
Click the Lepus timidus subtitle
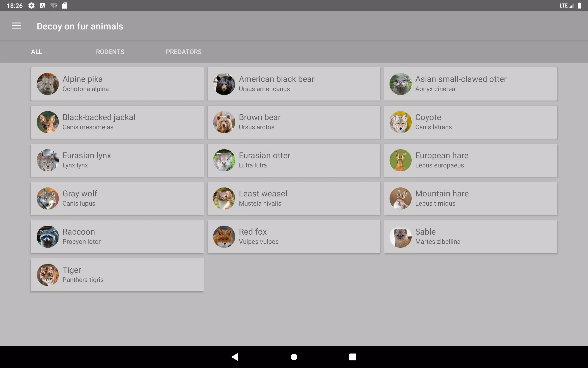pos(435,204)
